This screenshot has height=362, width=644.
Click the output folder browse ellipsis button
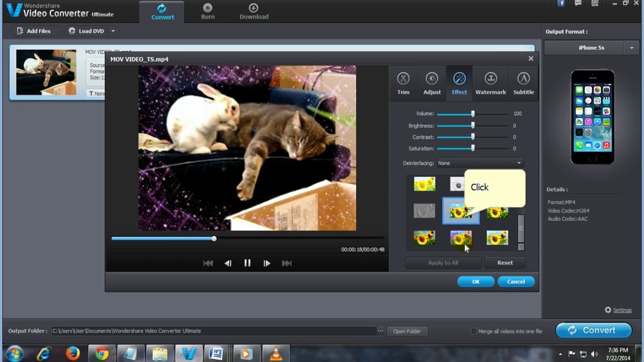pos(381,331)
